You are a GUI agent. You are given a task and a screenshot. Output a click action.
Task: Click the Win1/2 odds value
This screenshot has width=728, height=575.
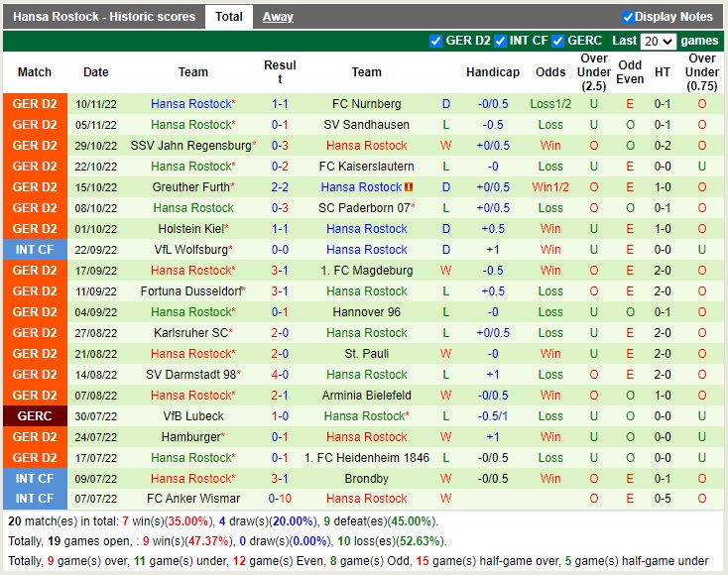click(x=550, y=187)
